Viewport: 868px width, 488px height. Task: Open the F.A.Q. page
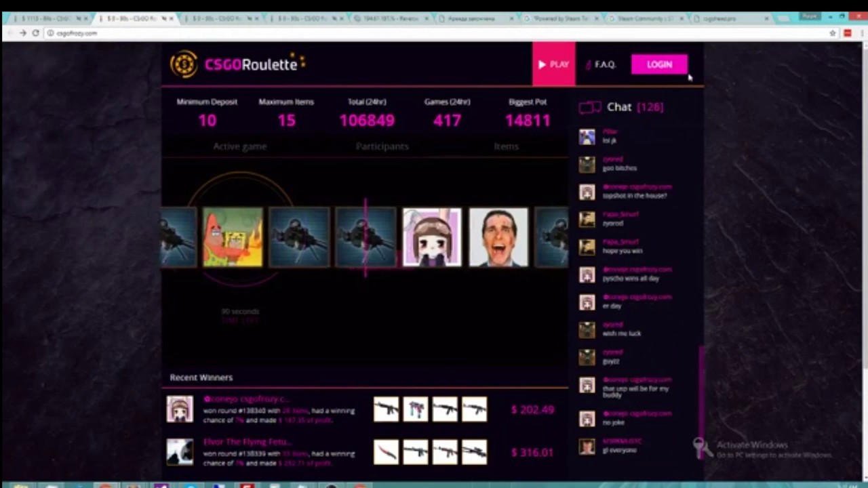click(x=601, y=65)
